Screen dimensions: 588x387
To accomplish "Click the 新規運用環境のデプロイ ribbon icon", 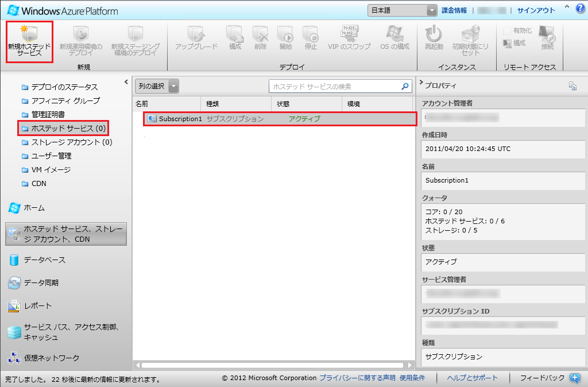I will coord(80,34).
